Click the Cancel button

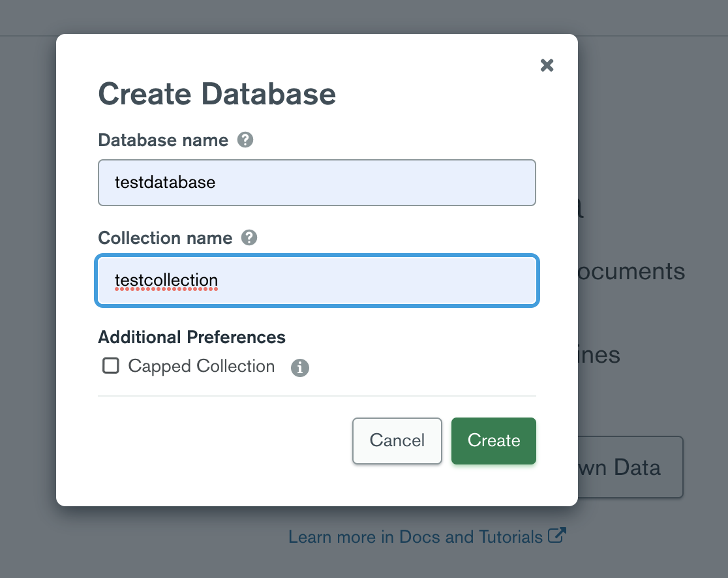(397, 440)
